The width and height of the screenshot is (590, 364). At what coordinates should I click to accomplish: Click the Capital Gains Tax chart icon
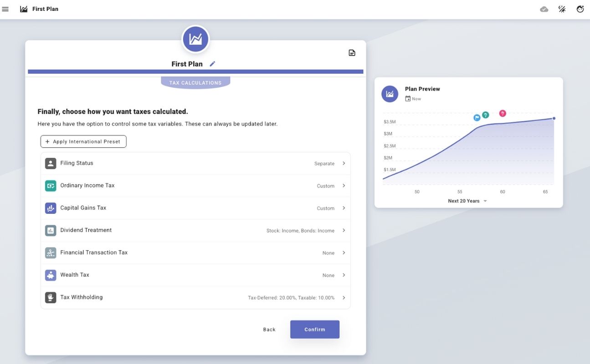point(51,208)
